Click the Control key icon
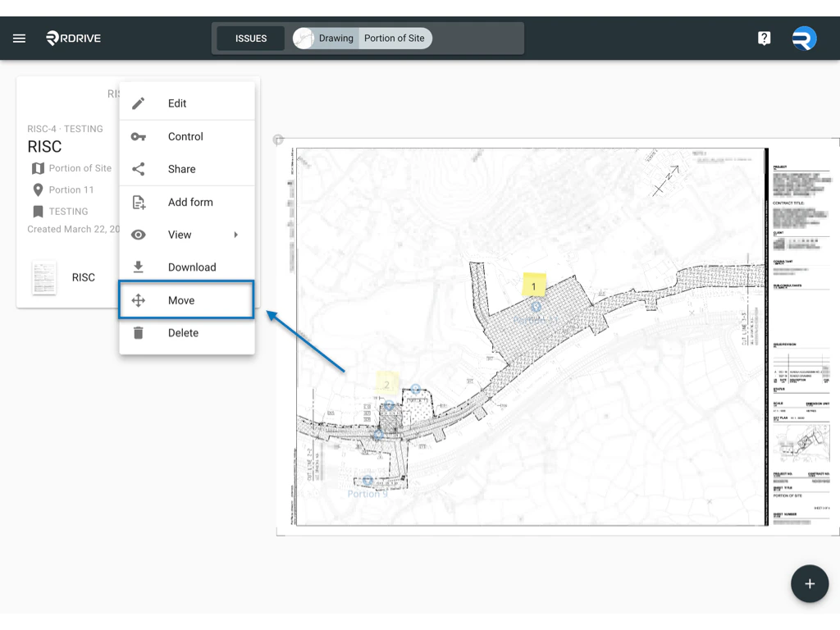The height and width of the screenshot is (630, 840). point(138,136)
